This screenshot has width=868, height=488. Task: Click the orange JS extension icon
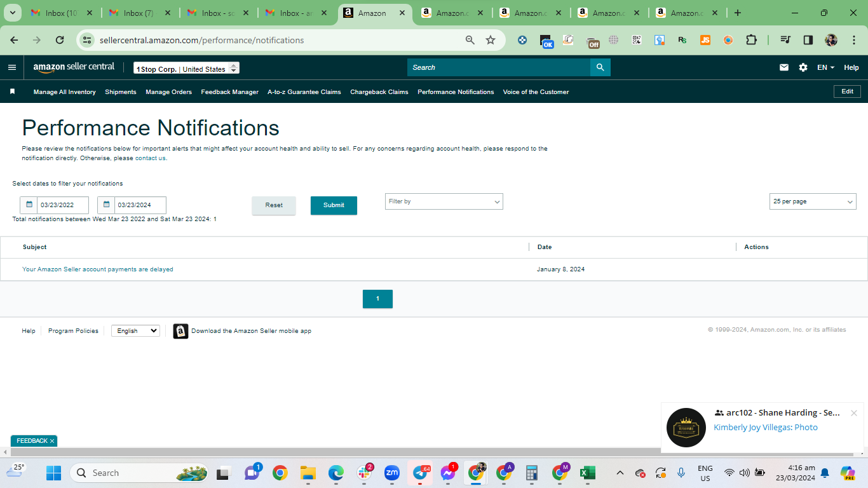(x=705, y=40)
